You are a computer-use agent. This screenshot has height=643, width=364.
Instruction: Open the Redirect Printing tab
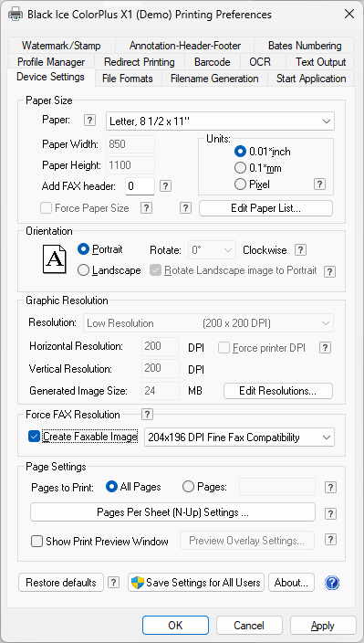click(x=140, y=62)
